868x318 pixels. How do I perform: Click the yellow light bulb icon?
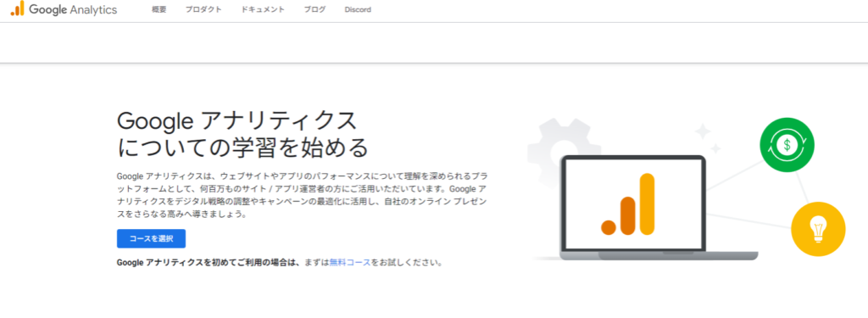coord(818,229)
